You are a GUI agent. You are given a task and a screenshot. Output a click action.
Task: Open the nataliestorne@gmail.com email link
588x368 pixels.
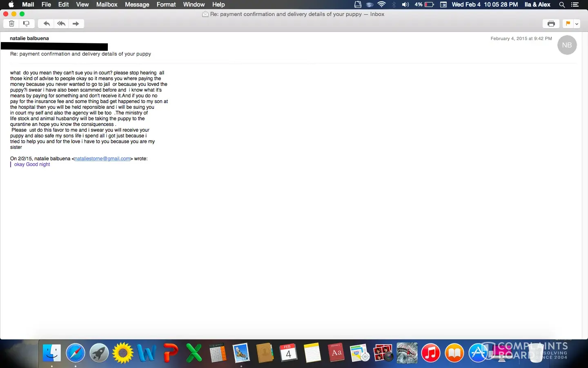(x=102, y=159)
